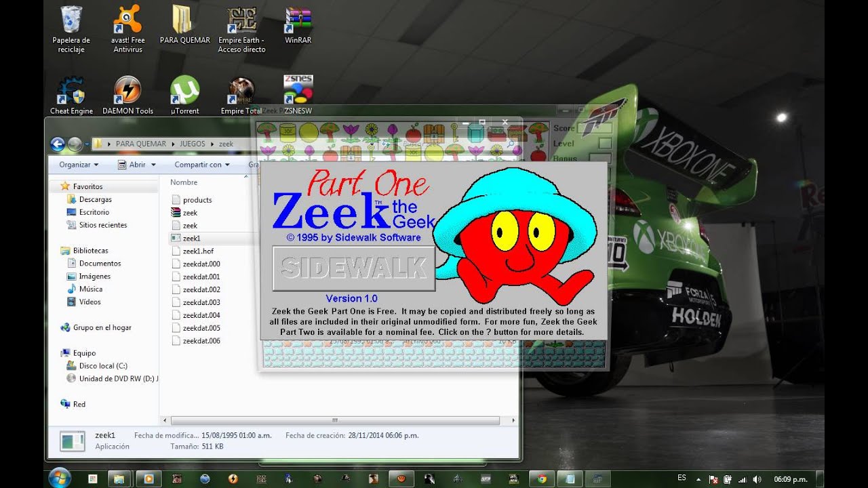Select Favoritos in navigation pane

point(87,186)
